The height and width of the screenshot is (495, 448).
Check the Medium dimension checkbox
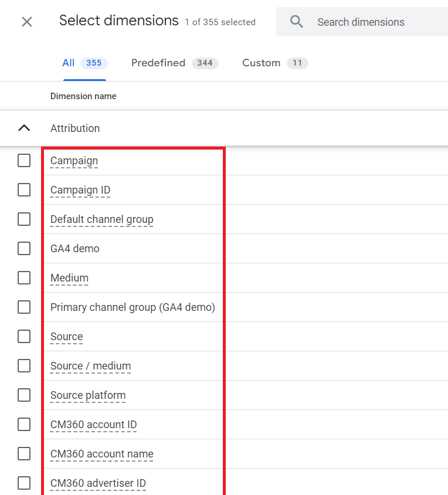pyautogui.click(x=24, y=278)
